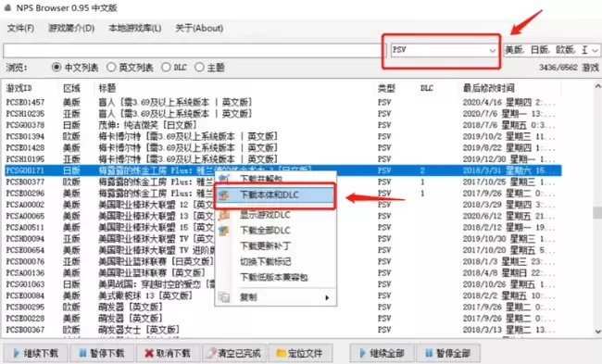Open the PSV platform dropdown
602x364 pixels.
(444, 50)
